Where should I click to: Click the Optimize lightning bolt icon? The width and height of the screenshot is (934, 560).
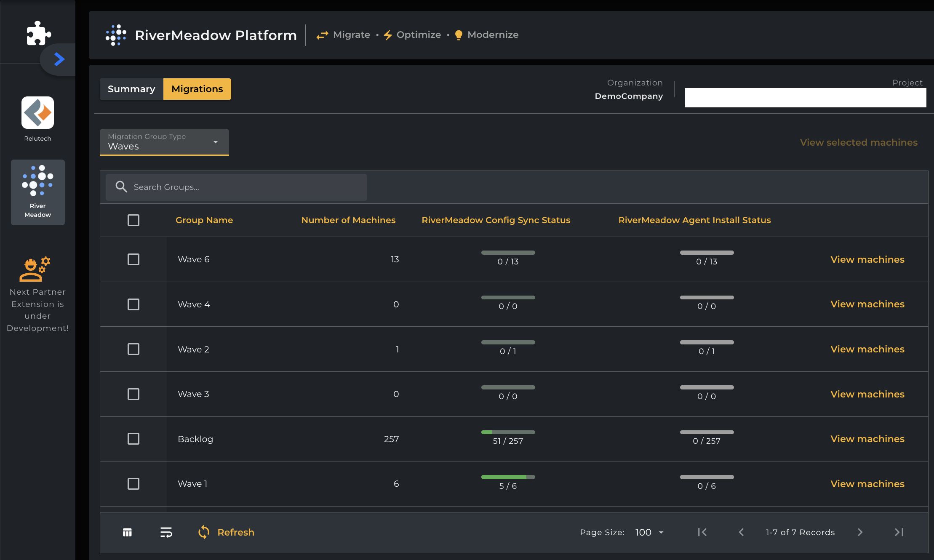click(x=388, y=35)
